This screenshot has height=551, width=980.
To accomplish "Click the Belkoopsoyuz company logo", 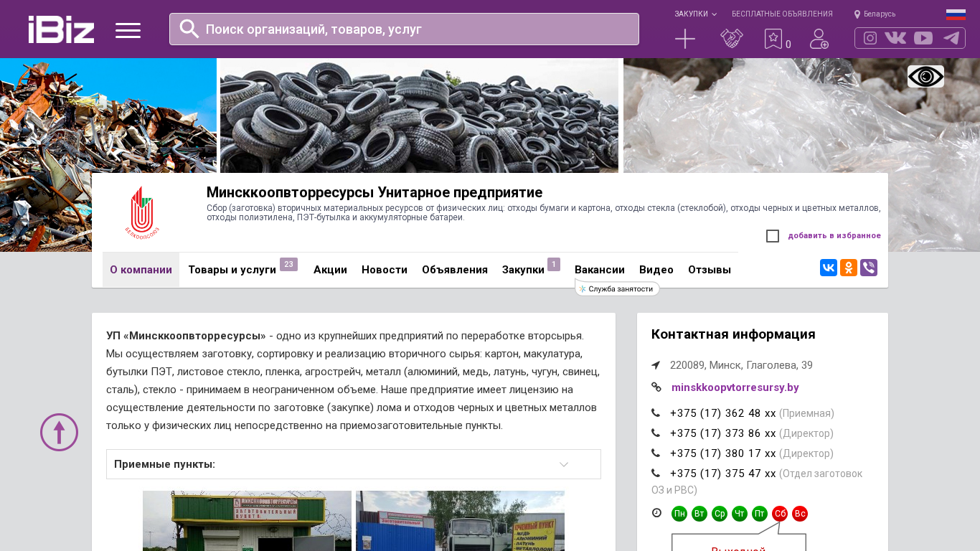I will [x=142, y=212].
